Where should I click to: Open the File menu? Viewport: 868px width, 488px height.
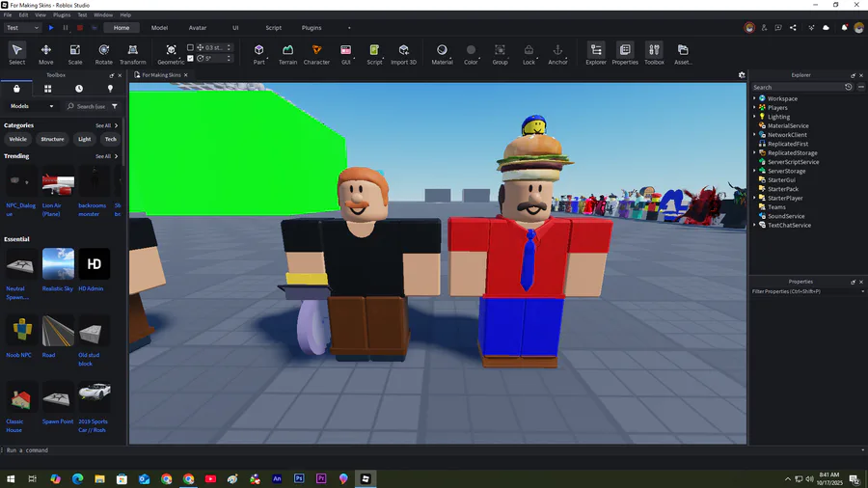(8, 14)
